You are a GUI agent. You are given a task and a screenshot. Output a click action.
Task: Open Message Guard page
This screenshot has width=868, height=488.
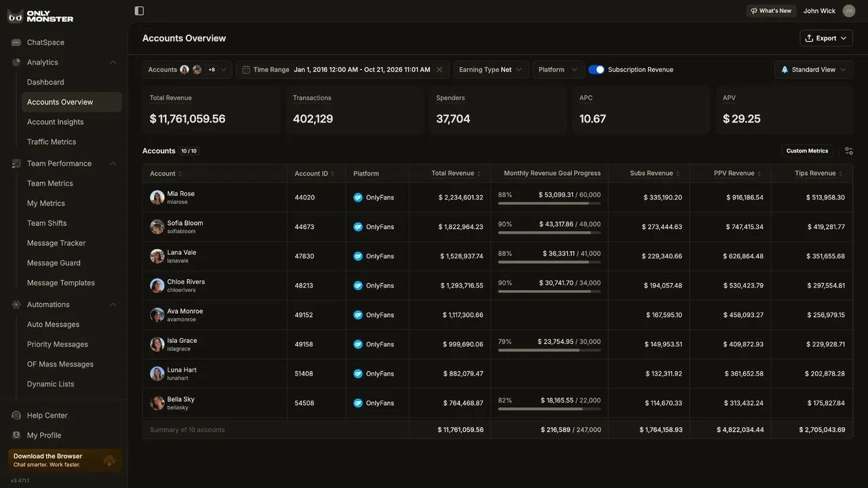coord(54,263)
